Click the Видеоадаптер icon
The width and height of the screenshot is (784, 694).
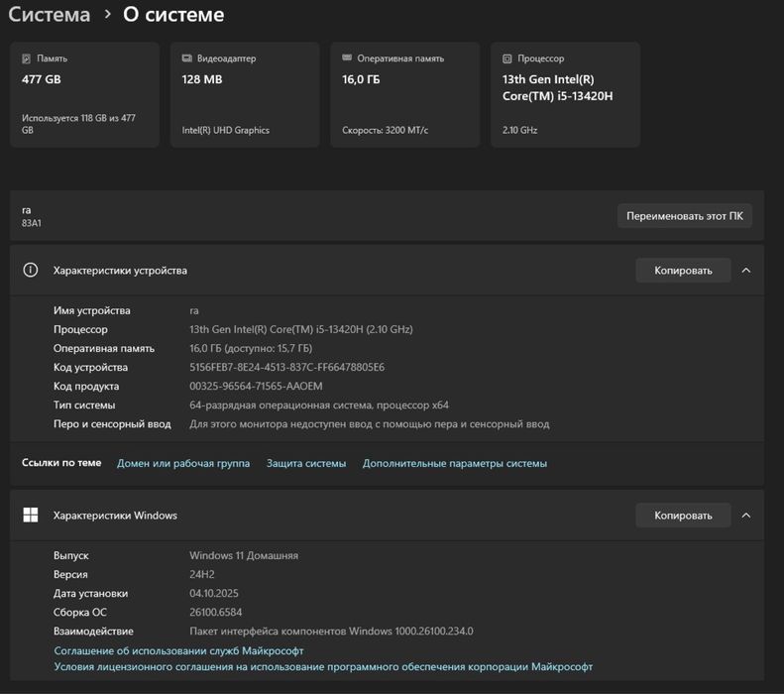pos(186,58)
